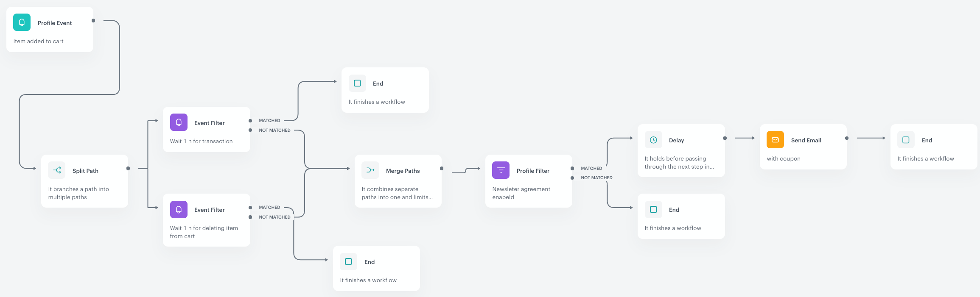Select the Profile Filter MATCHED output port
980x297 pixels.
pos(572,169)
